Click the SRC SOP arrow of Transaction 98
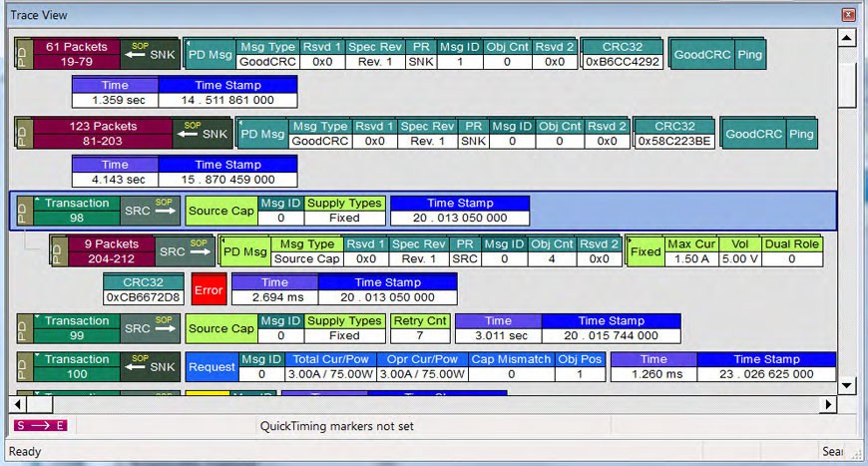 150,211
